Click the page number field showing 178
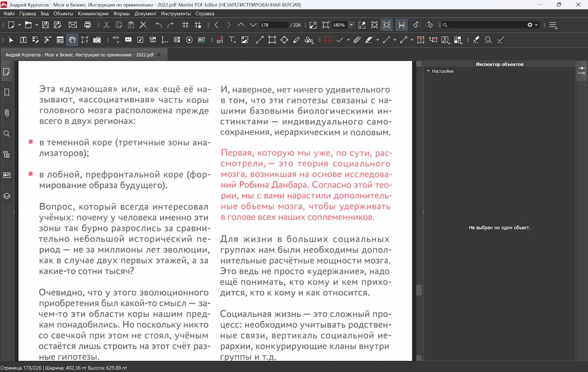 [x=273, y=25]
